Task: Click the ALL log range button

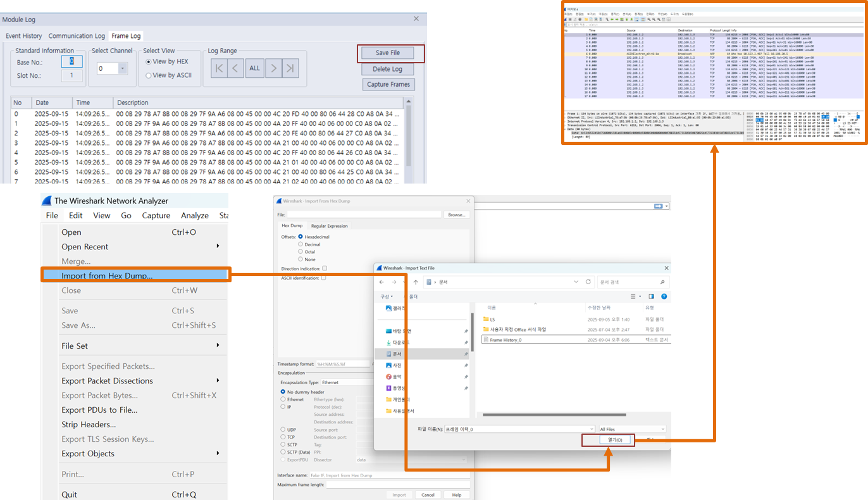Action: point(254,68)
